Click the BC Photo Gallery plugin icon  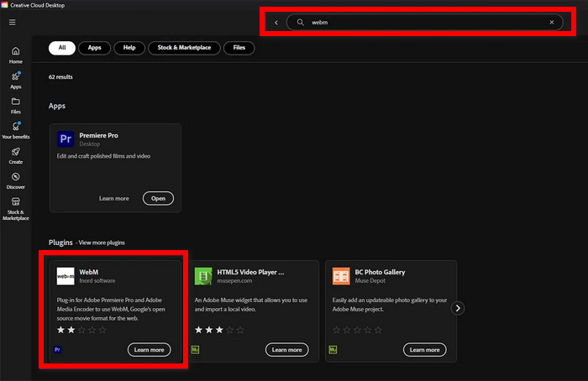pyautogui.click(x=341, y=276)
